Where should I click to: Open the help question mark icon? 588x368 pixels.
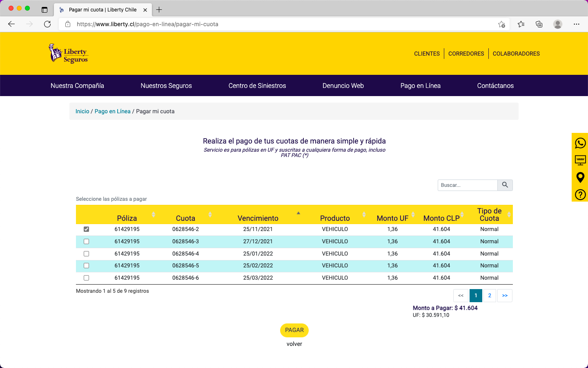(x=580, y=195)
